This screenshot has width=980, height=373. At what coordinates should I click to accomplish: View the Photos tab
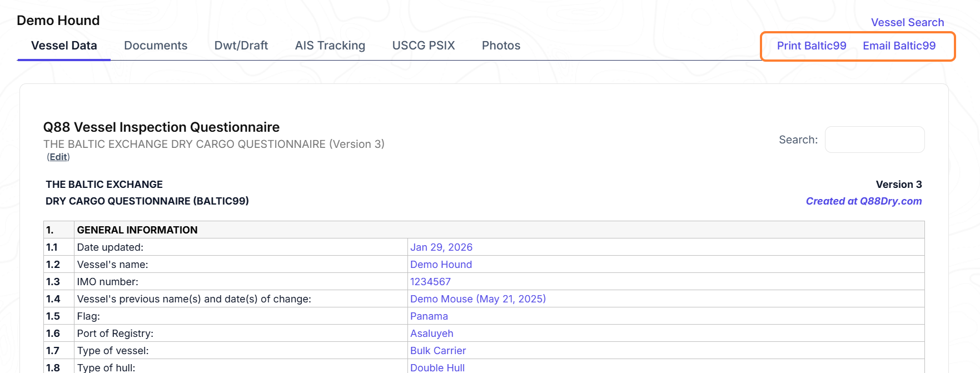click(501, 46)
